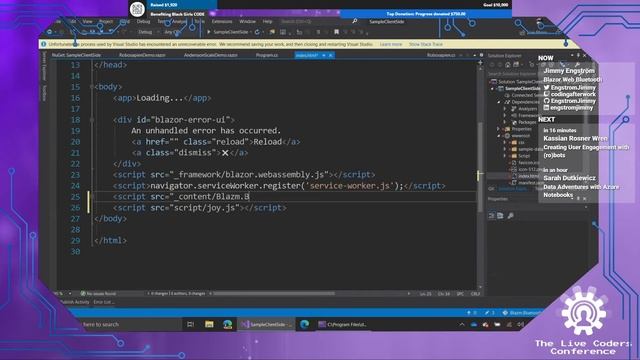The width and height of the screenshot is (640, 360).
Task: Click the SPC indentation indicator
Action: tap(460, 293)
